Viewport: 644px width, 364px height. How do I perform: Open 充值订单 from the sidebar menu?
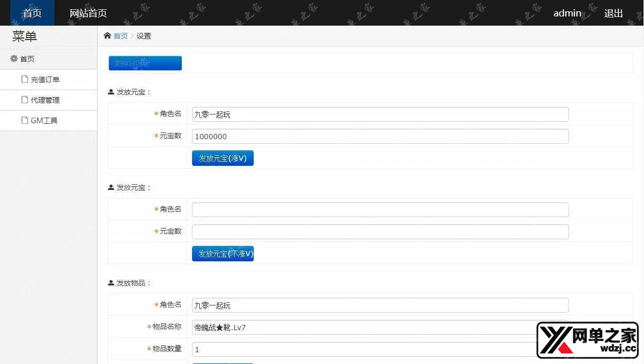click(x=45, y=80)
